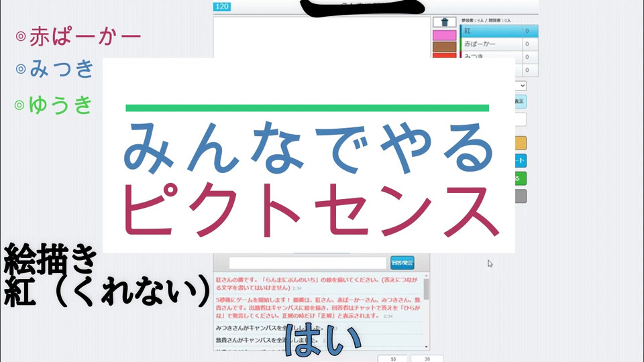This screenshot has height=362, width=644.
Task: Select the pink color swatch
Action: [444, 36]
